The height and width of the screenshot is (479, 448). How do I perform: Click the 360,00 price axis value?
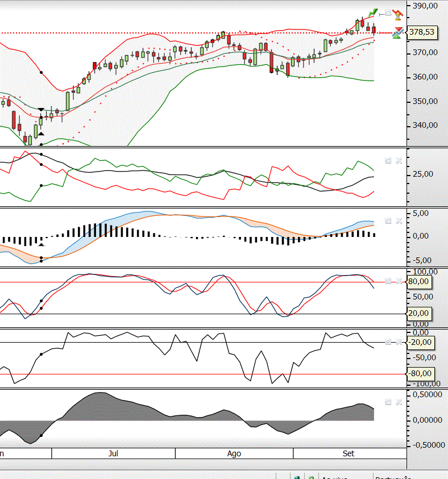point(425,77)
